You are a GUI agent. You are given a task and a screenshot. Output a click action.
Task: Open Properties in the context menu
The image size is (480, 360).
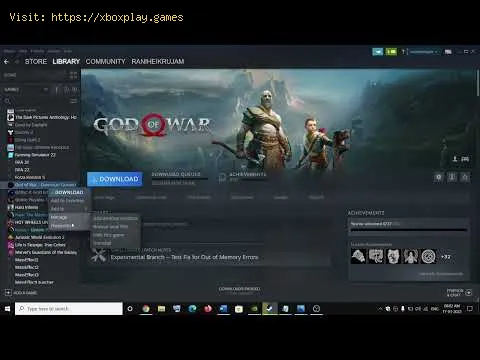pos(69,226)
